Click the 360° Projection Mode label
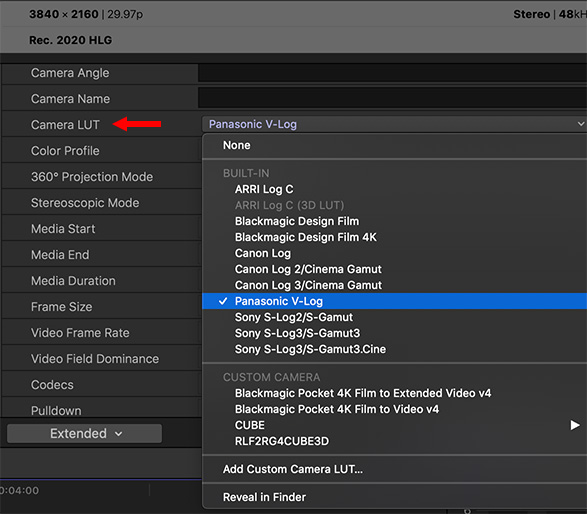 tap(92, 177)
